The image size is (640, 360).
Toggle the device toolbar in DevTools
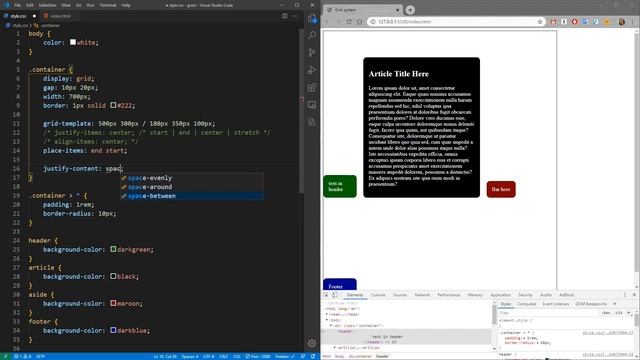(x=335, y=295)
